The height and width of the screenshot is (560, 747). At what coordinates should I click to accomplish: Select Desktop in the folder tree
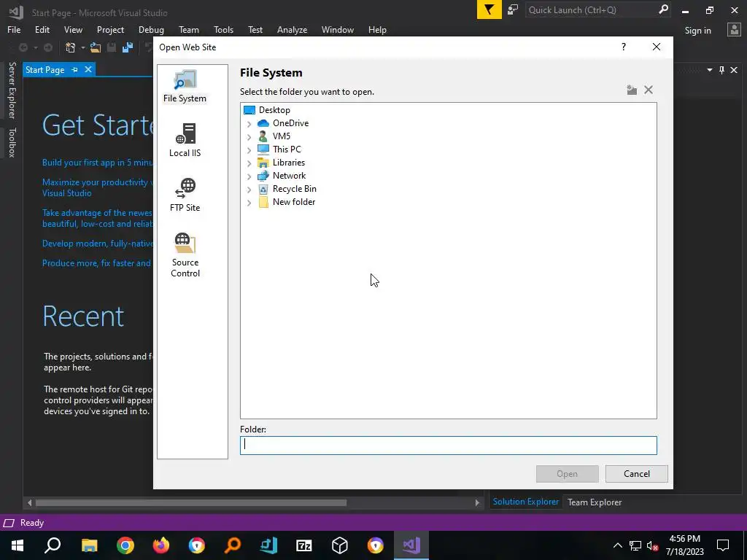pyautogui.click(x=267, y=110)
